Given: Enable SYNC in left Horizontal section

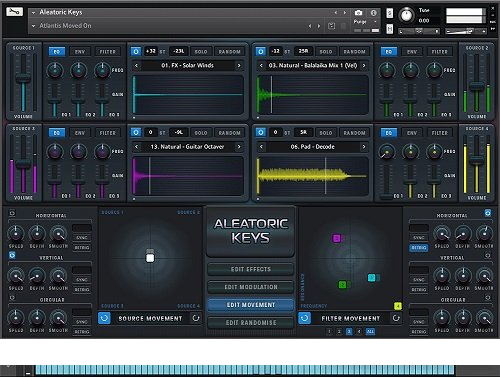Looking at the screenshot, I should [x=82, y=238].
